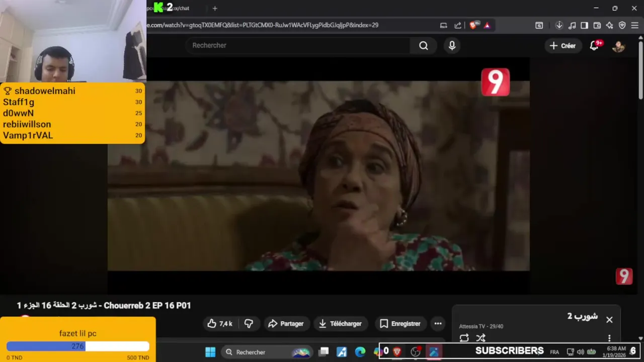
Task: Open Brave Shields lion icon in address bar
Action: [x=473, y=25]
